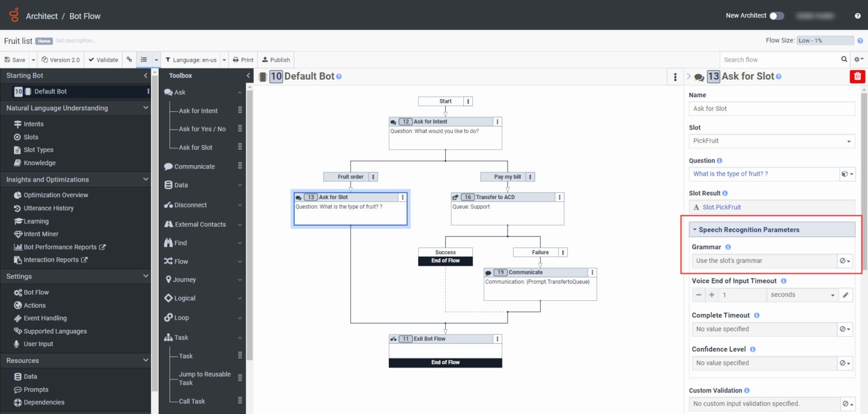The height and width of the screenshot is (414, 868).
Task: Collapse the Speech Recognition Parameters section
Action: tap(696, 229)
